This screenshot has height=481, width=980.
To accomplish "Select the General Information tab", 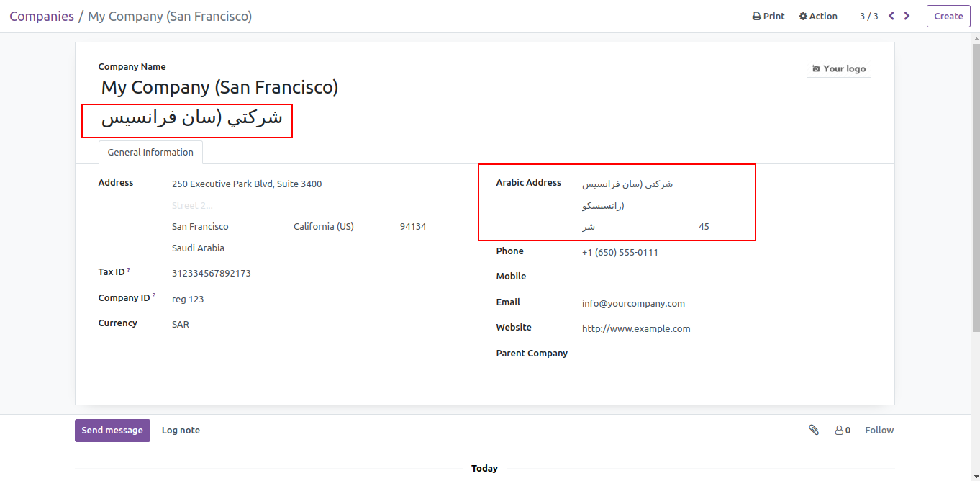I will [x=150, y=152].
